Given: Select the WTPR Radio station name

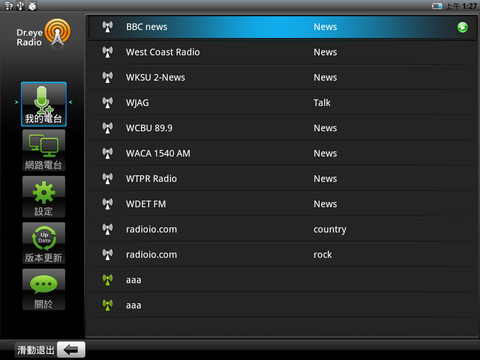Looking at the screenshot, I should pyautogui.click(x=151, y=179).
